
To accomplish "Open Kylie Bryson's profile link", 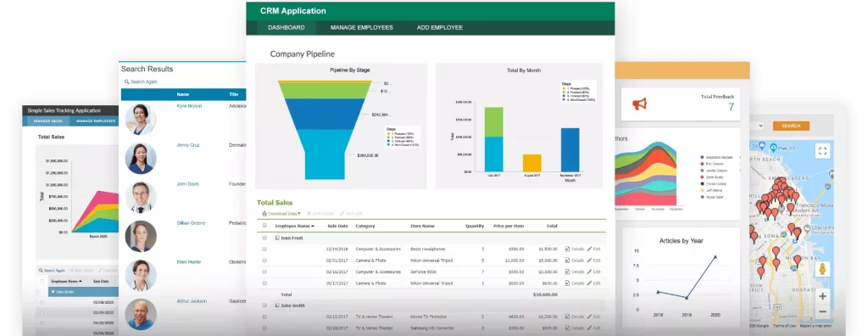I will click(189, 105).
